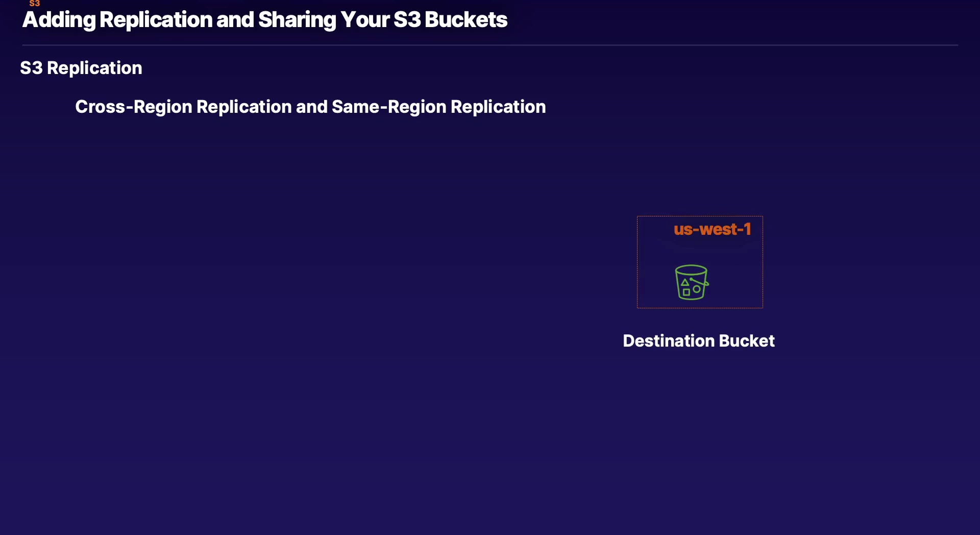Viewport: 980px width, 535px height.
Task: Click the word "Buckets" in the slide title
Action: [466, 20]
